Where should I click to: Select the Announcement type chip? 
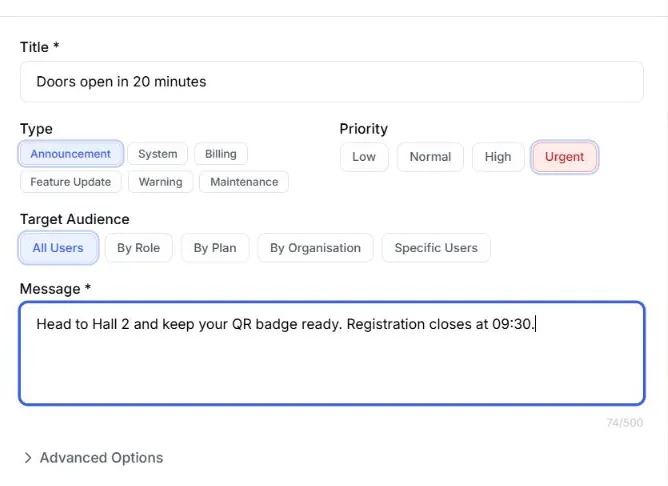pos(71,154)
